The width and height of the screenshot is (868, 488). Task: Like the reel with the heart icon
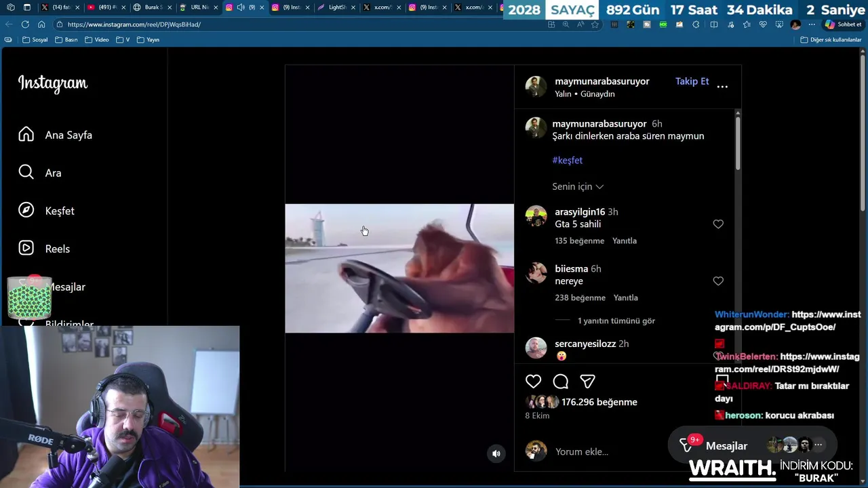[x=534, y=382]
